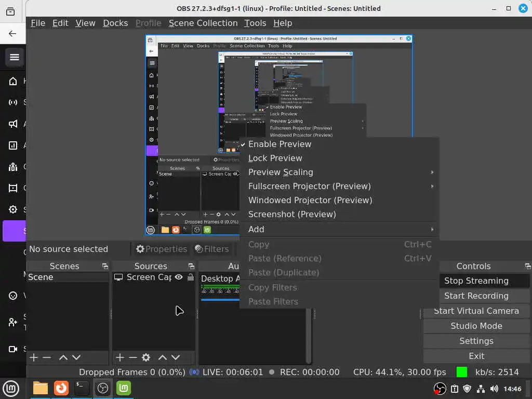
Task: Expand the Add submenu
Action: (339, 229)
